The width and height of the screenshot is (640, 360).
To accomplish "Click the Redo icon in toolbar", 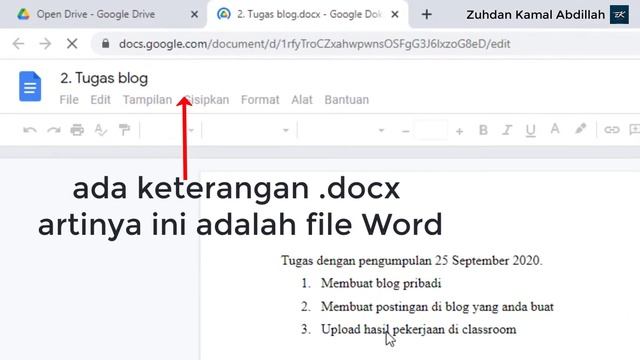I will 53,130.
